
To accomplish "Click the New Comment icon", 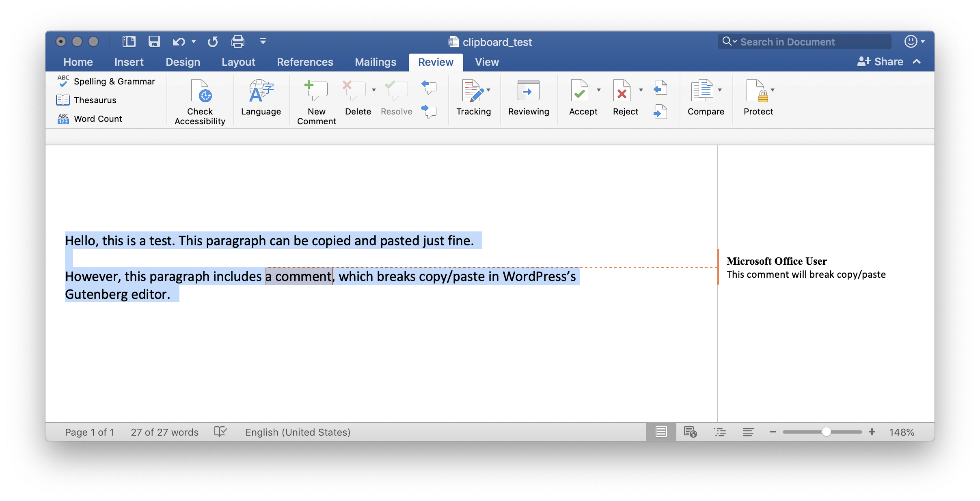I will coord(316,91).
